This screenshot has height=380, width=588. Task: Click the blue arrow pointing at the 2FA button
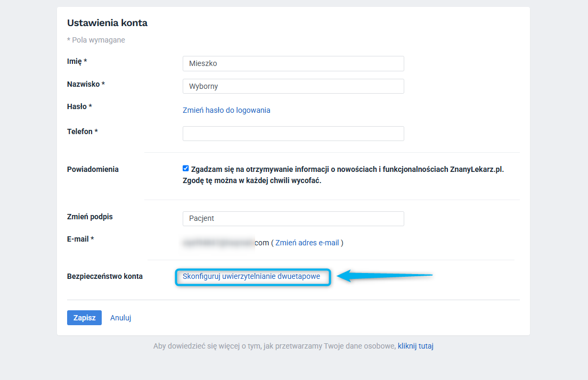[x=383, y=276]
